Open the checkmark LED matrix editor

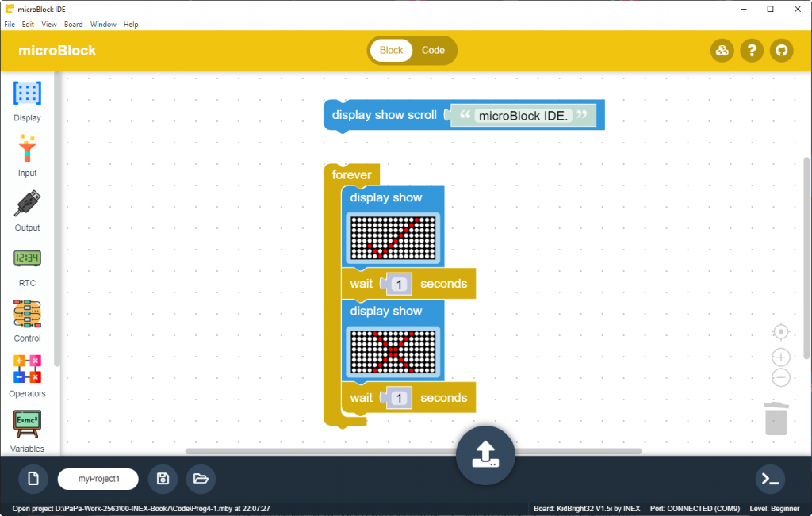[393, 238]
